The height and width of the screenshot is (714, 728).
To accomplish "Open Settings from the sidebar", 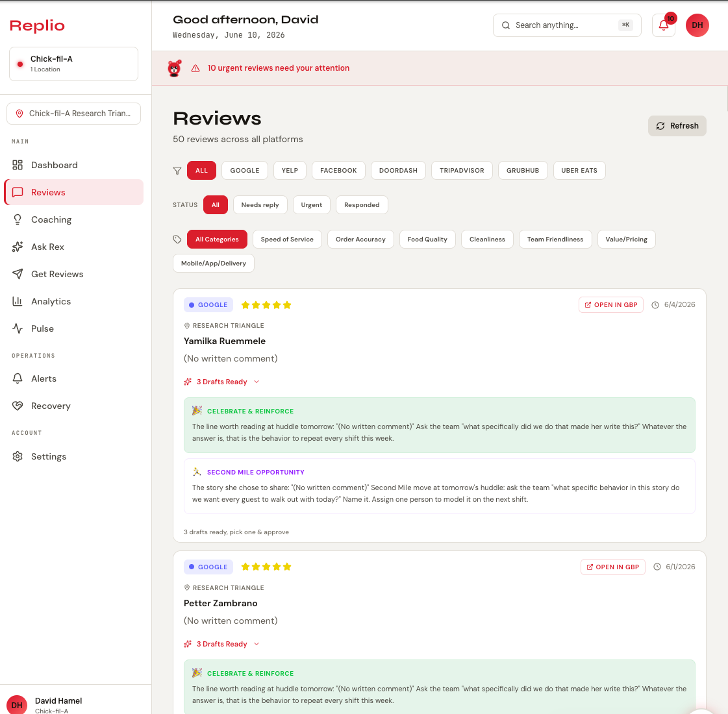I will pyautogui.click(x=73, y=456).
